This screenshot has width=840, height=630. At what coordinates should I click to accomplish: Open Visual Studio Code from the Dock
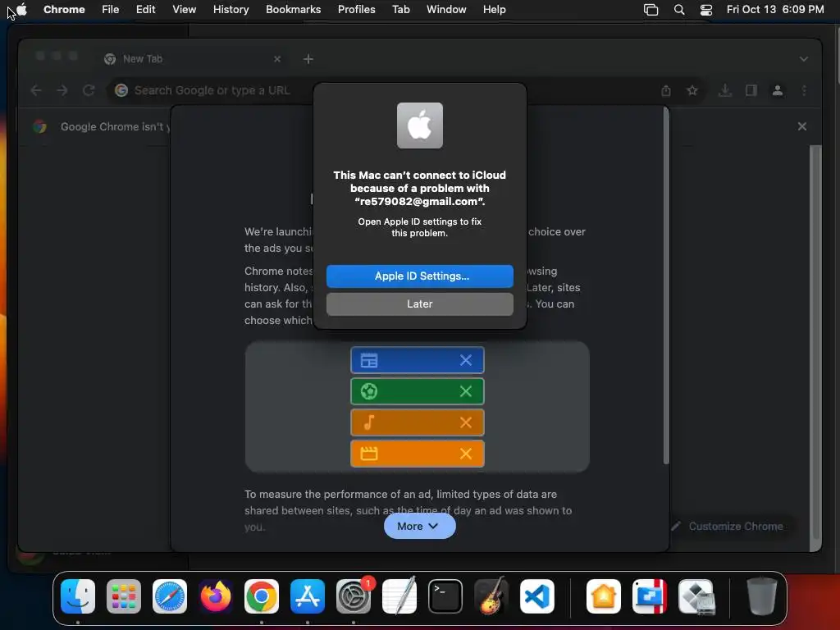coord(536,596)
